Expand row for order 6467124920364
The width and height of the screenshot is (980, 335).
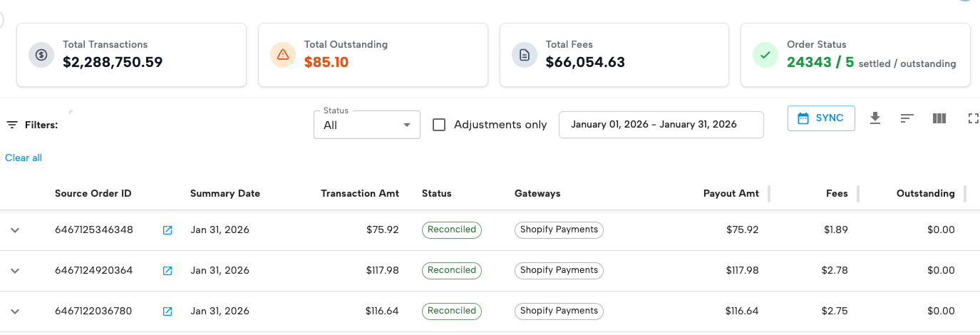tap(15, 271)
